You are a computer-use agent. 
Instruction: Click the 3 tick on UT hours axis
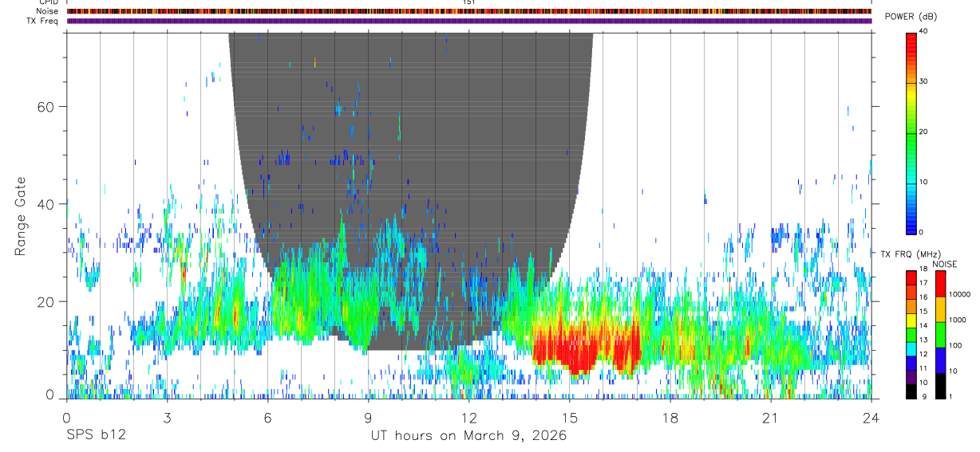pos(167,417)
